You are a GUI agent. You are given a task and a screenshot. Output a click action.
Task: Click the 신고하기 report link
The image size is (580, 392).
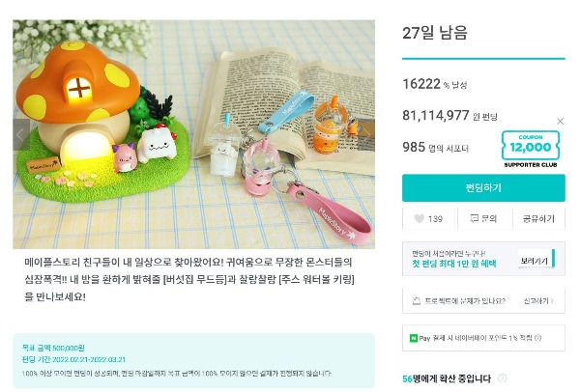click(536, 300)
